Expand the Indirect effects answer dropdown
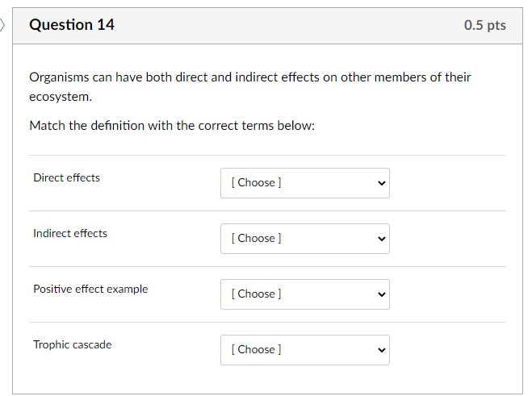532x396 pixels. tap(304, 238)
